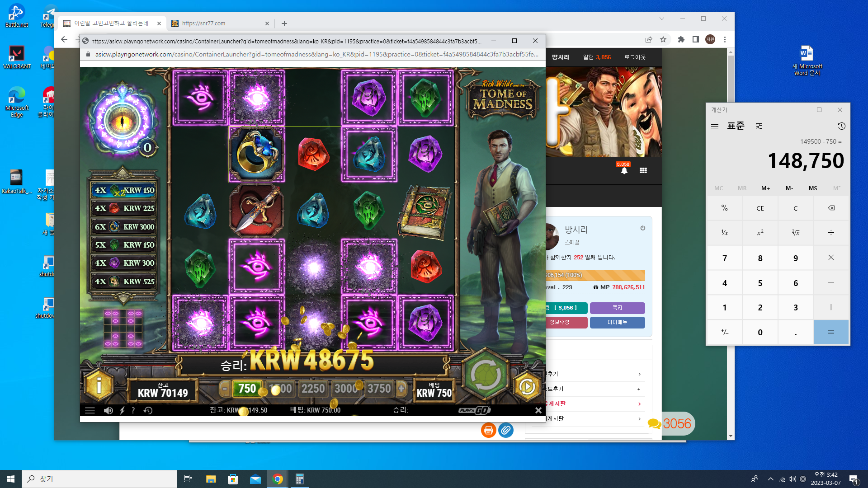Expand the 후기 menu row chevron

(639, 374)
